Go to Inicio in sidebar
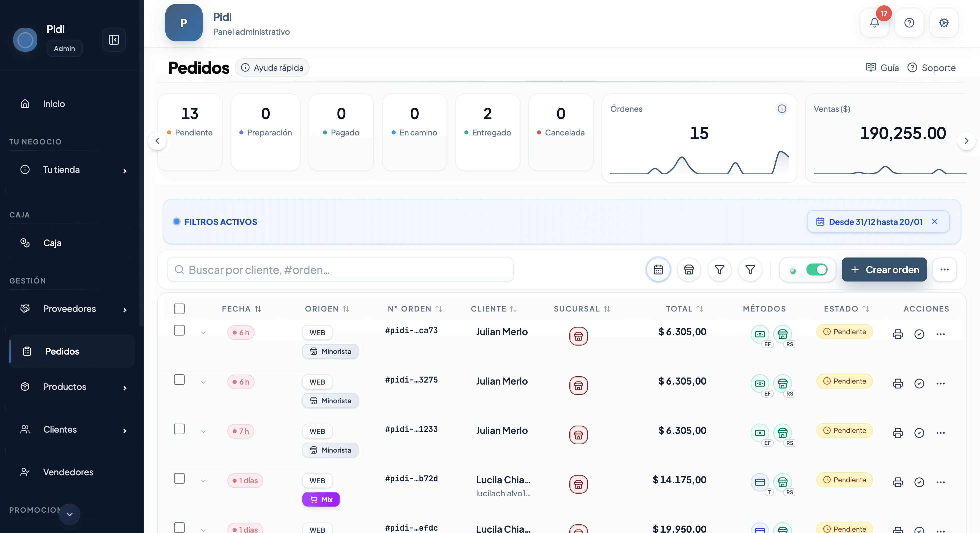Viewport: 980px width, 533px height. tap(54, 104)
